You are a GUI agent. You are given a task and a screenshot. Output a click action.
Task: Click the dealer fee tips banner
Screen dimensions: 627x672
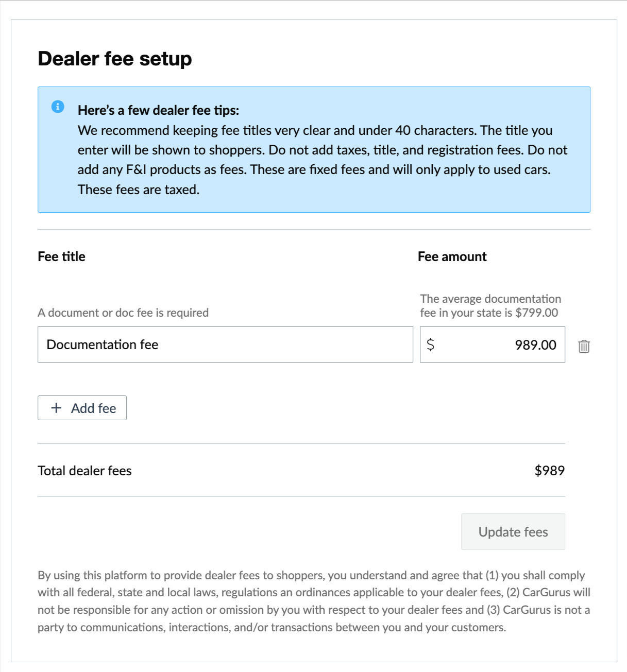pos(313,149)
